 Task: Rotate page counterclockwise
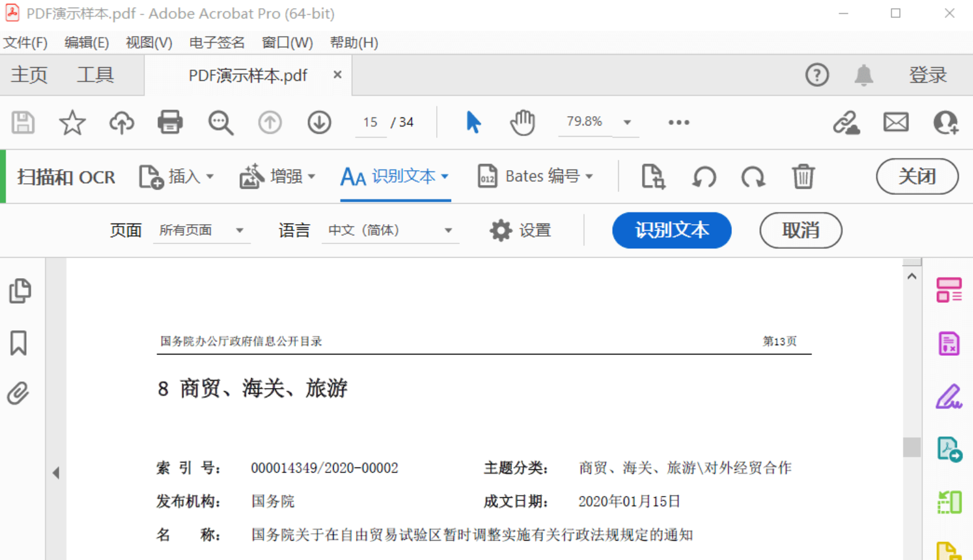(x=704, y=177)
